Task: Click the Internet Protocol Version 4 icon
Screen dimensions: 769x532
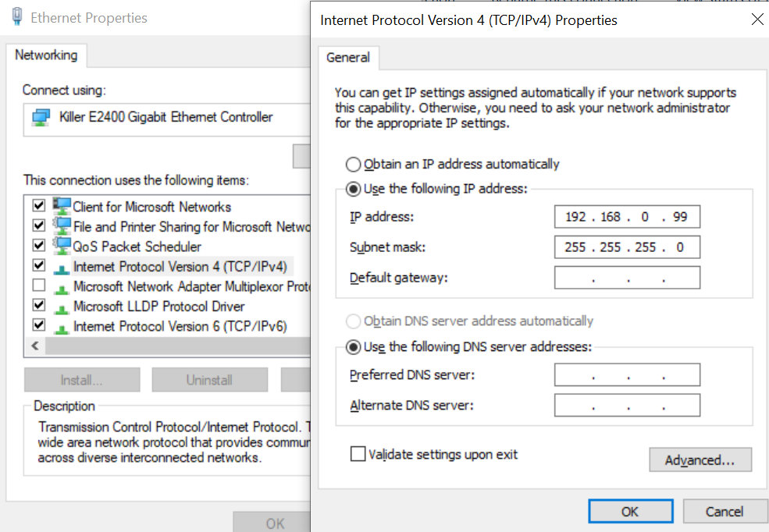Action: 62,268
